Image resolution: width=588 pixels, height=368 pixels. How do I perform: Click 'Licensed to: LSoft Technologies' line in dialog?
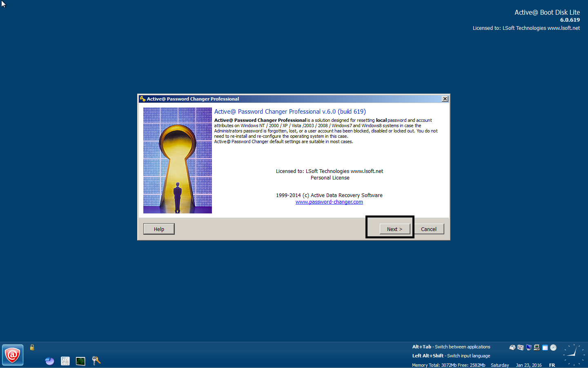click(330, 171)
